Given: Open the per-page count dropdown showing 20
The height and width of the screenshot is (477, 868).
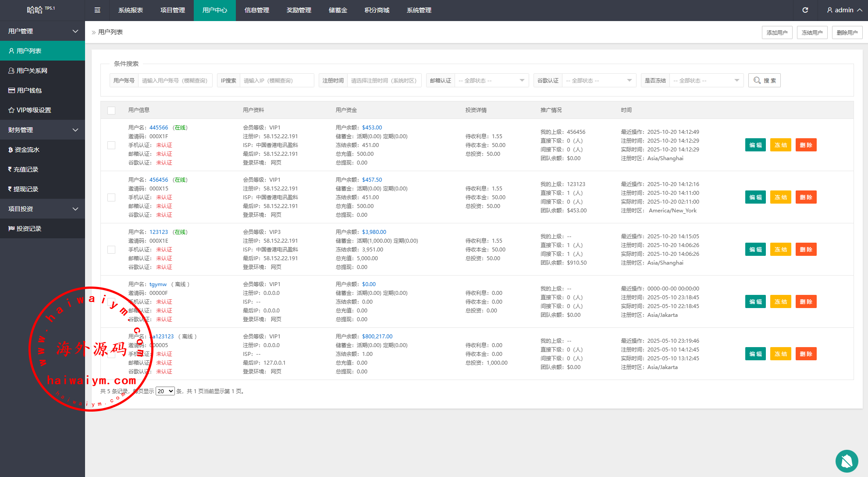Looking at the screenshot, I should point(165,391).
